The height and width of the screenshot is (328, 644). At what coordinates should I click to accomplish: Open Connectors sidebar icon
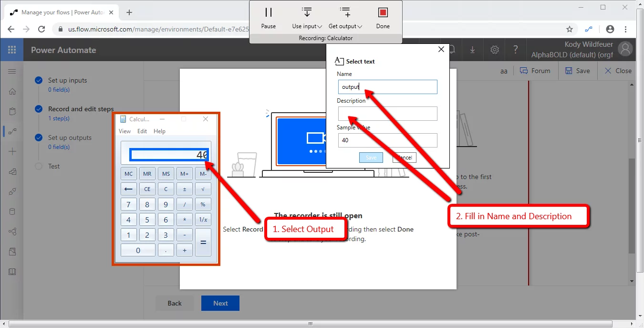[12, 191]
